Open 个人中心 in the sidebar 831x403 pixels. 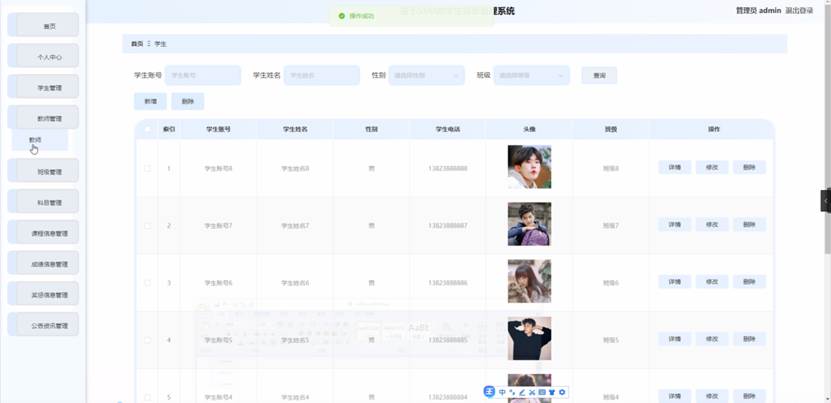(x=43, y=56)
